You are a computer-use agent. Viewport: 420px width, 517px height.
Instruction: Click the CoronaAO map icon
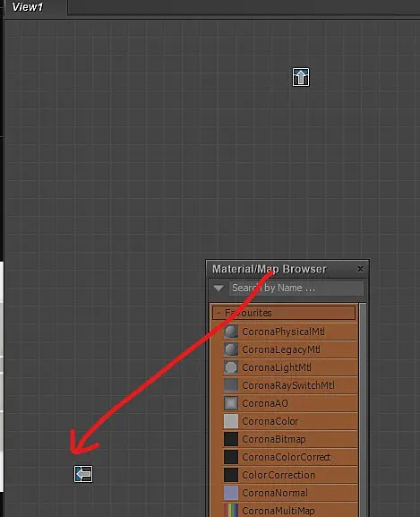pos(231,403)
